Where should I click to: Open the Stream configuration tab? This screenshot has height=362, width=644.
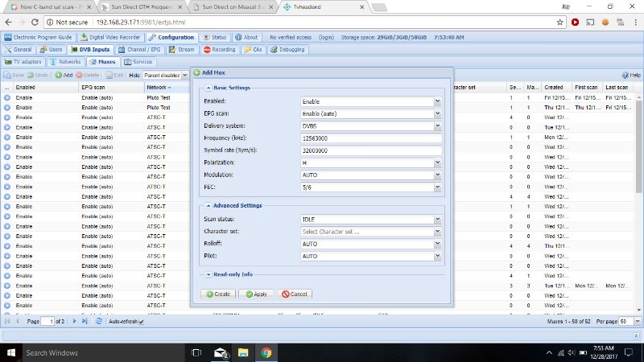[x=182, y=50]
